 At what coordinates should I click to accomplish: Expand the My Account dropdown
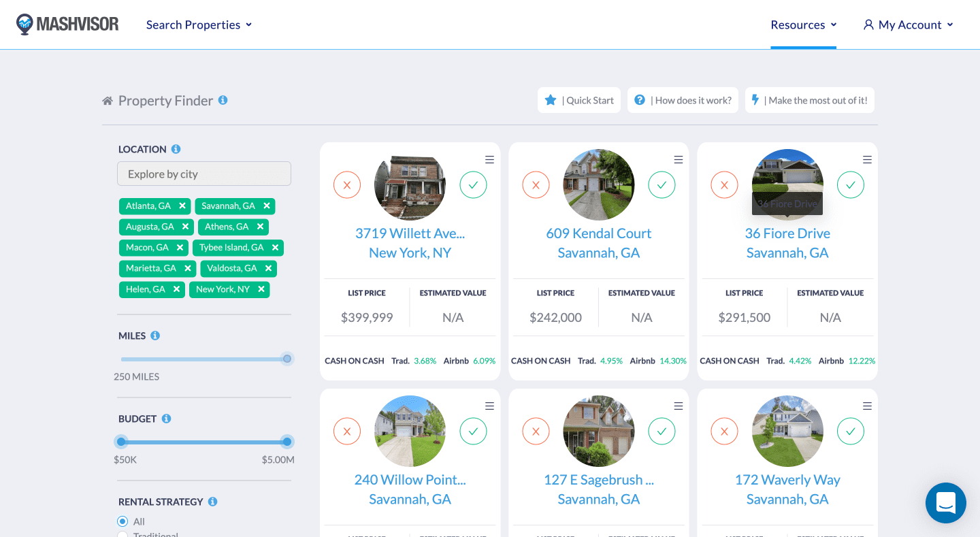[908, 25]
